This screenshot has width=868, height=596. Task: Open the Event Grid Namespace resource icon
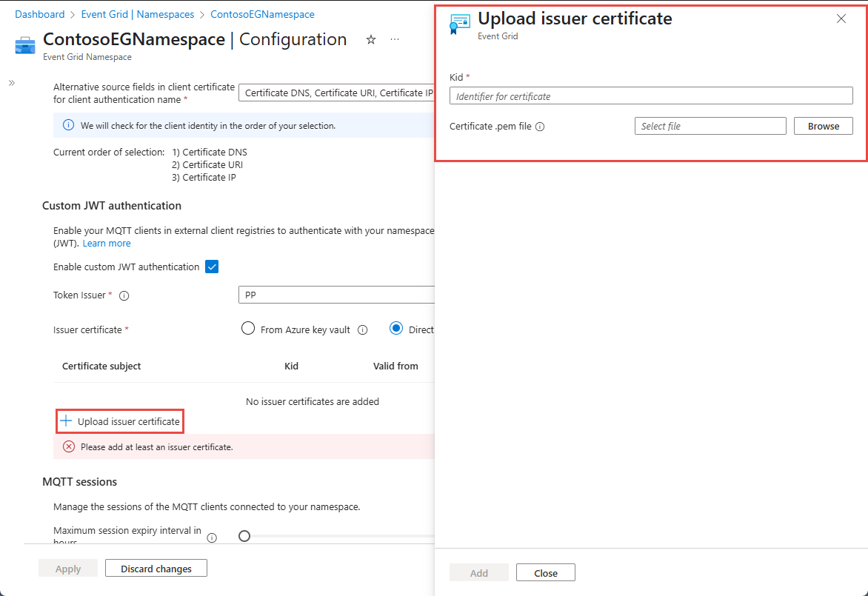24,44
